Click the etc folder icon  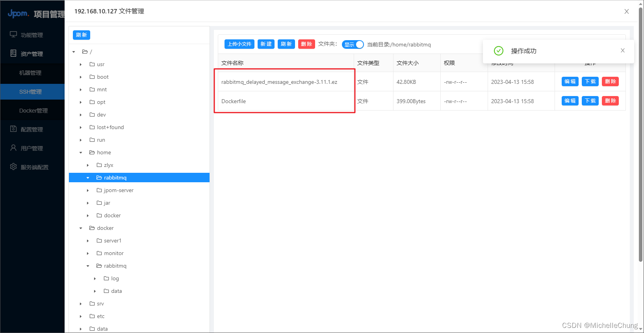click(92, 316)
